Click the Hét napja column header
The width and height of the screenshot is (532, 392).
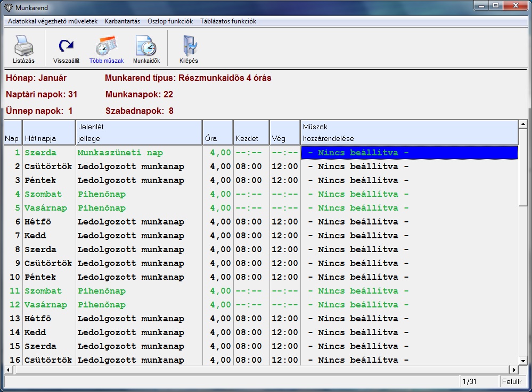tap(48, 132)
